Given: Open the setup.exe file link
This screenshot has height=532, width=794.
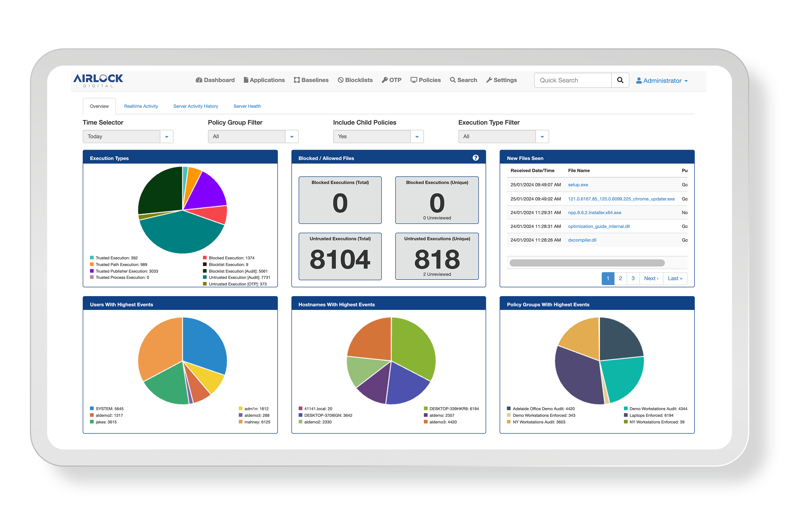Looking at the screenshot, I should (x=578, y=185).
